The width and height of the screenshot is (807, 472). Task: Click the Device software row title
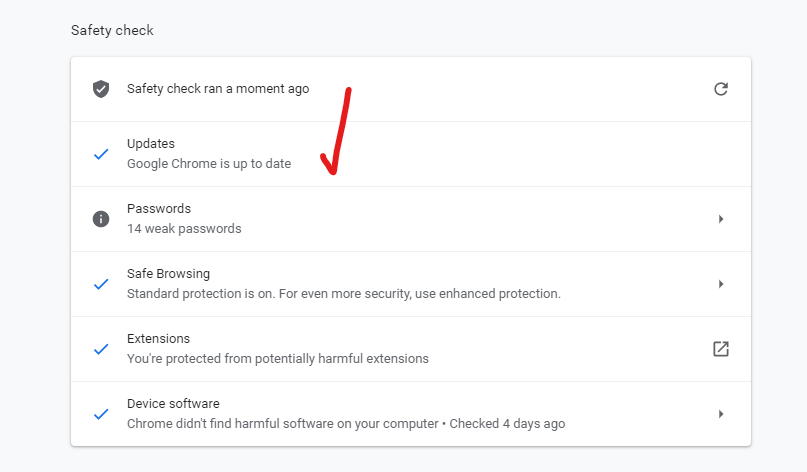click(x=173, y=404)
